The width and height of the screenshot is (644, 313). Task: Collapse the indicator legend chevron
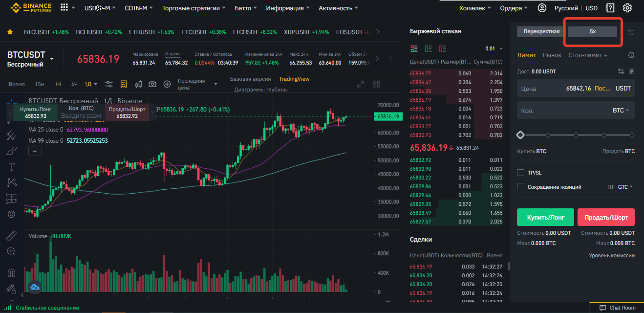point(34,152)
